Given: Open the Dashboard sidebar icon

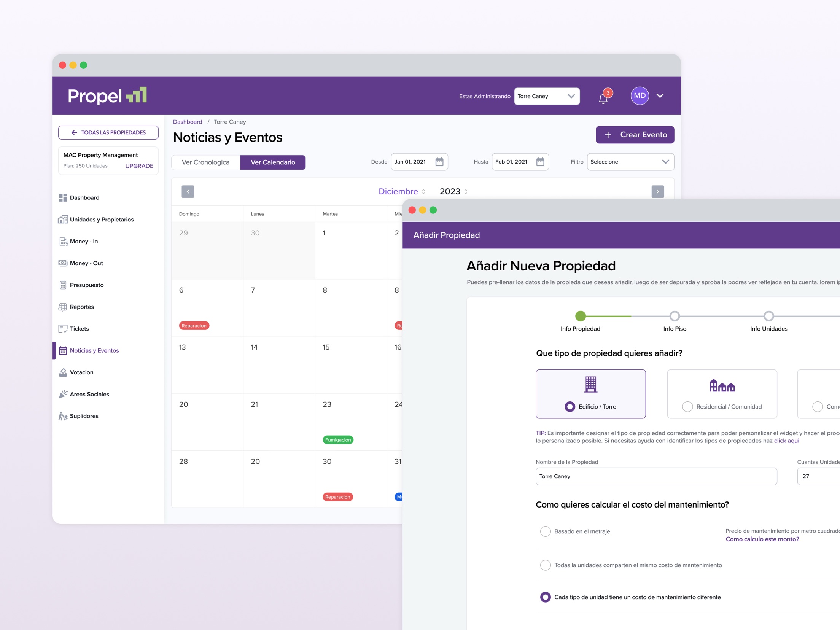Looking at the screenshot, I should [63, 197].
